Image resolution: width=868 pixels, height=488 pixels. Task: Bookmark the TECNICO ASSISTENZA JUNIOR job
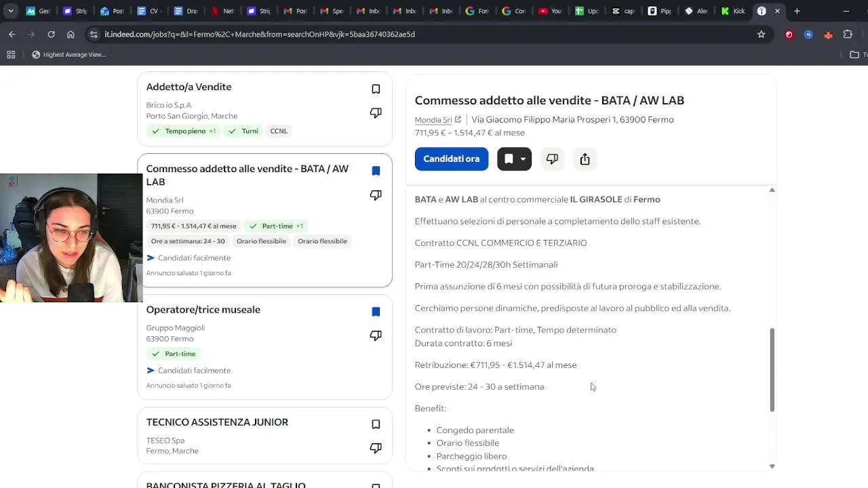point(376,424)
